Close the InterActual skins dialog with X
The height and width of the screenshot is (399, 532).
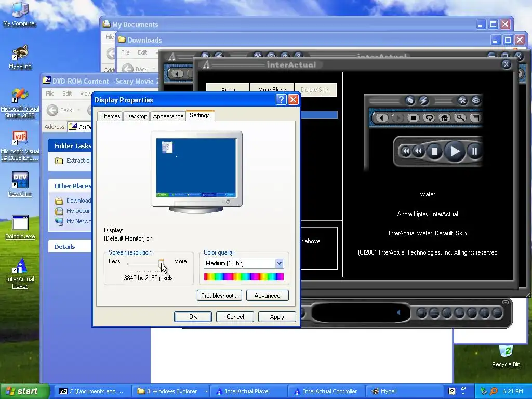pos(506,64)
